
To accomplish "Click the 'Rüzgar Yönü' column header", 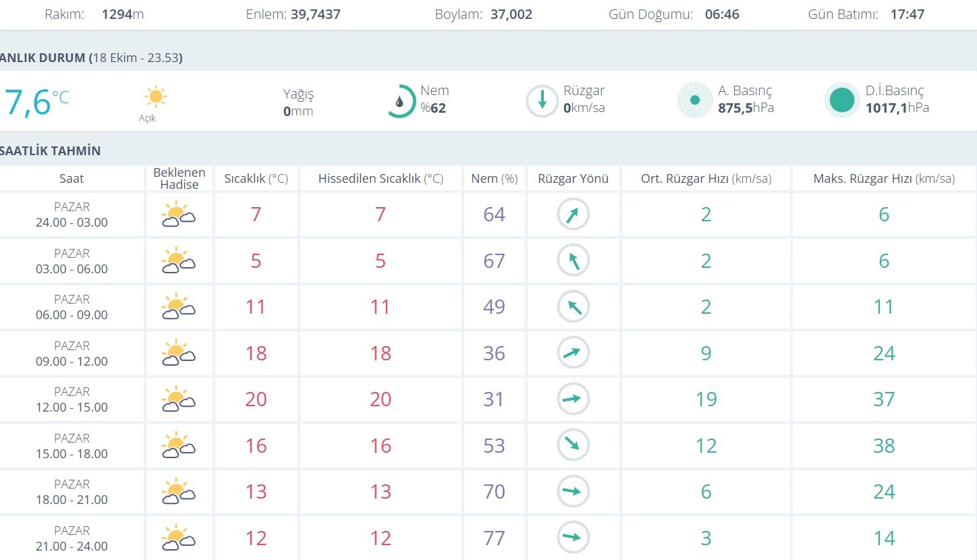I will [x=573, y=179].
